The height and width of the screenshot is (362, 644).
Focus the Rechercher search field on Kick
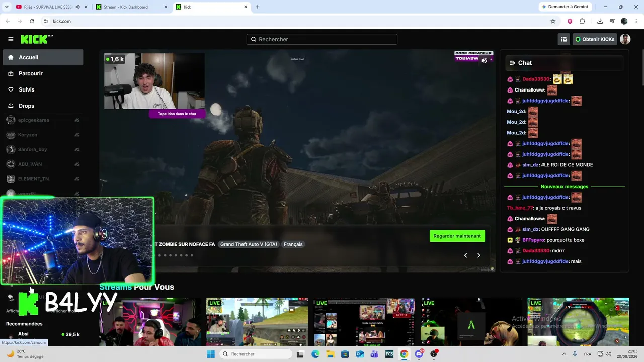point(322,39)
